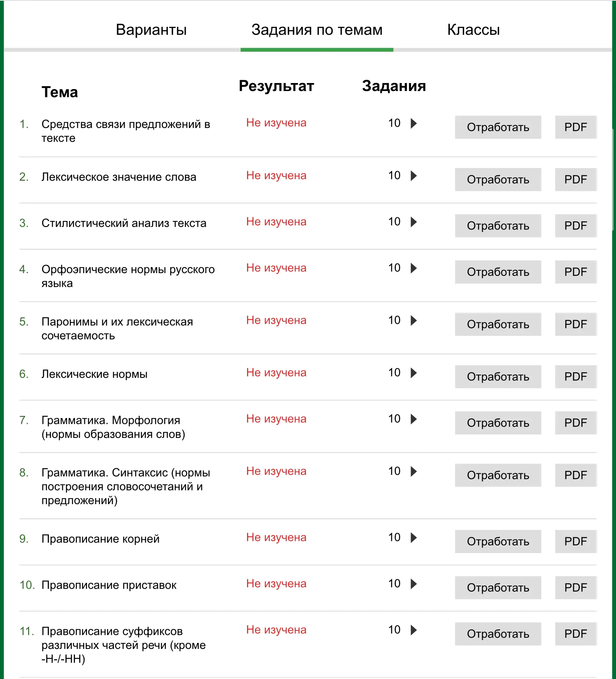
Task: Get PDF for Правописание суффиксов topic
Action: (x=575, y=634)
